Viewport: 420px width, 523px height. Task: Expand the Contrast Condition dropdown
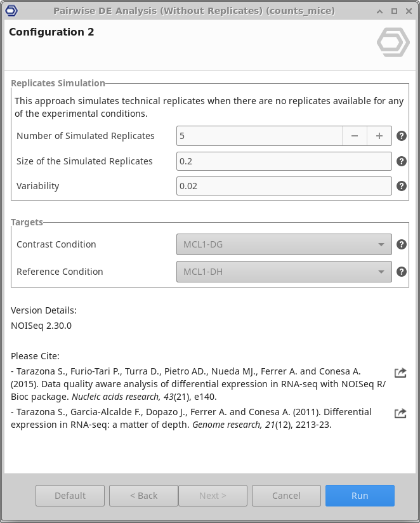pyautogui.click(x=284, y=244)
